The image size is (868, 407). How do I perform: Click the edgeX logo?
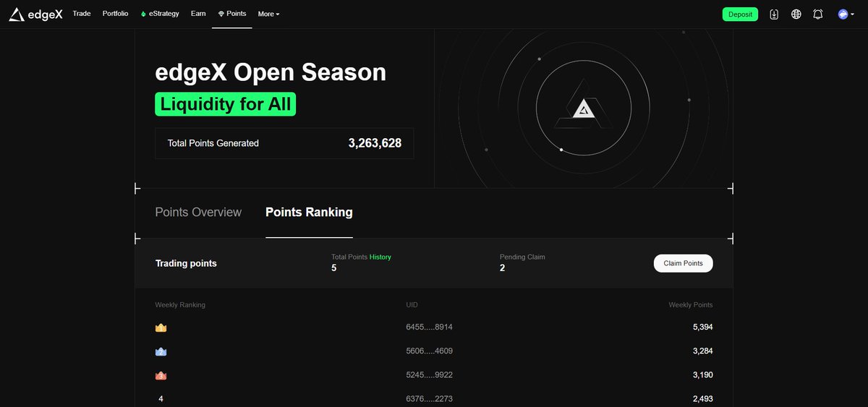click(x=35, y=14)
